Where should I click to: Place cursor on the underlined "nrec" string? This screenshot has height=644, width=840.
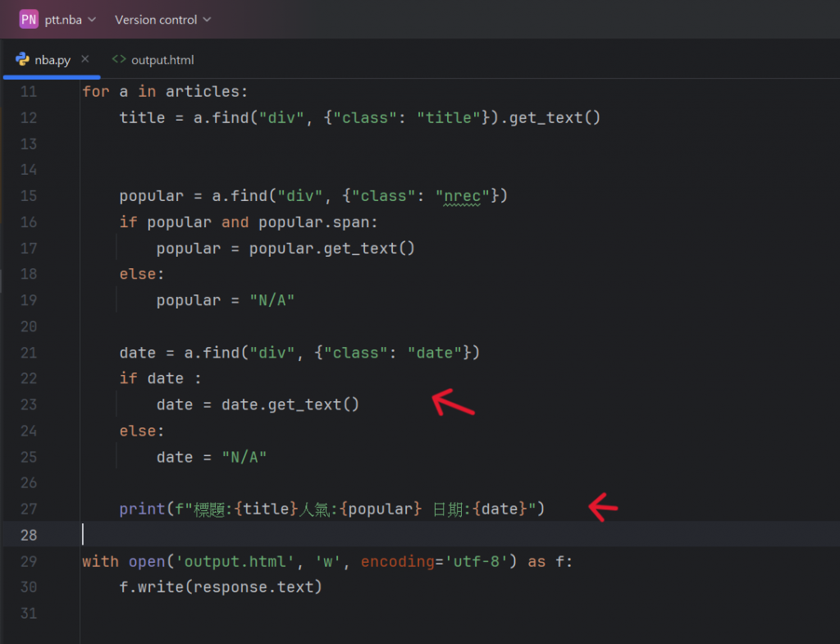click(x=463, y=196)
